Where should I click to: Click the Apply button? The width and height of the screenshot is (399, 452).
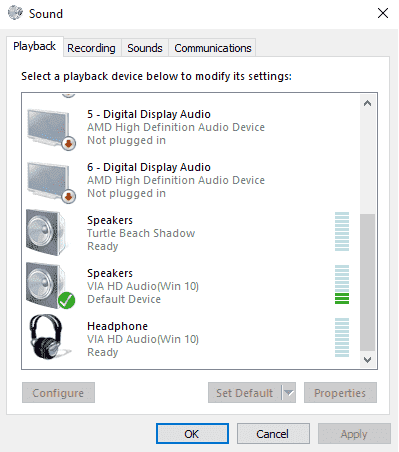354,434
